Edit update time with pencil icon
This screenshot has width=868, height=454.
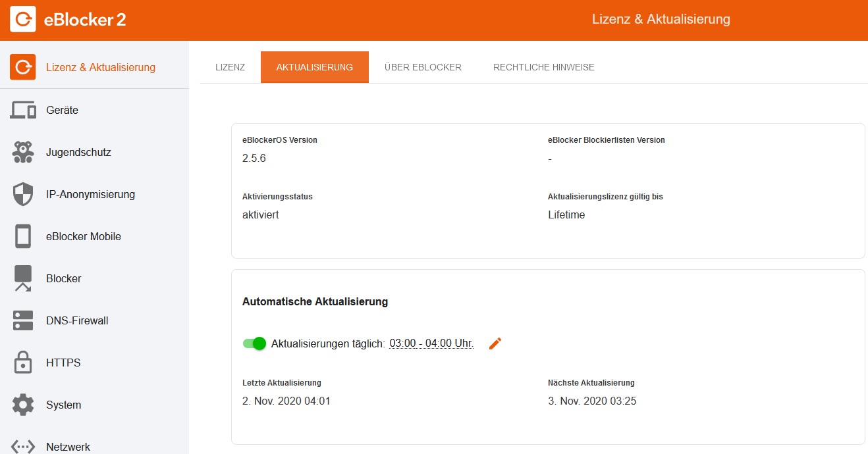point(495,343)
